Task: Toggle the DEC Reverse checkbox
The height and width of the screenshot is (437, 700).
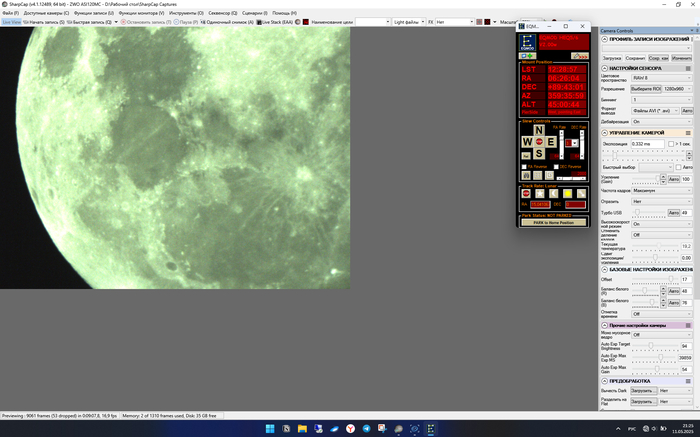Action: (557, 166)
